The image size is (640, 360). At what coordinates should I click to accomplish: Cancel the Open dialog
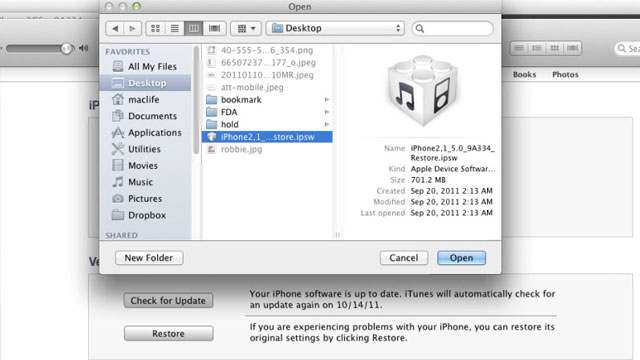coord(404,258)
